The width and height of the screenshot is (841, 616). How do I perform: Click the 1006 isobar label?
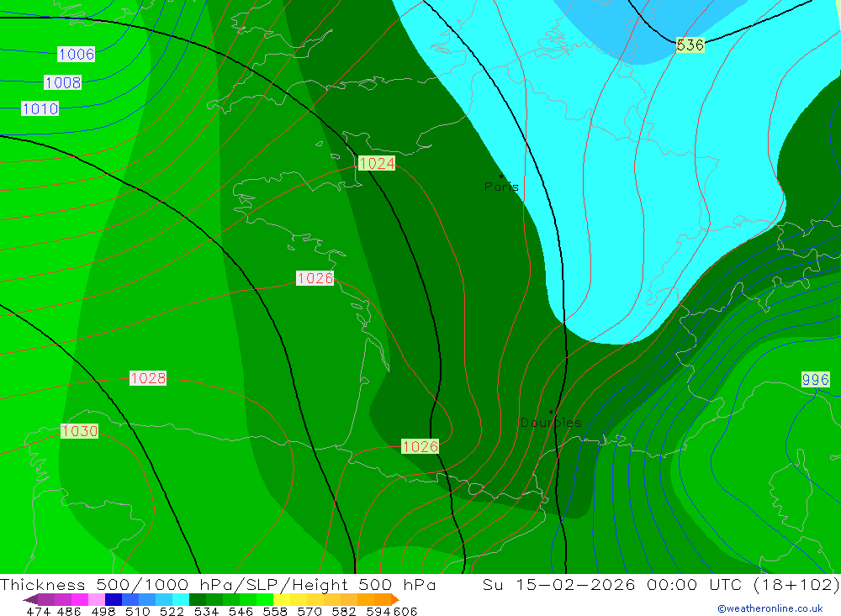pos(77,54)
